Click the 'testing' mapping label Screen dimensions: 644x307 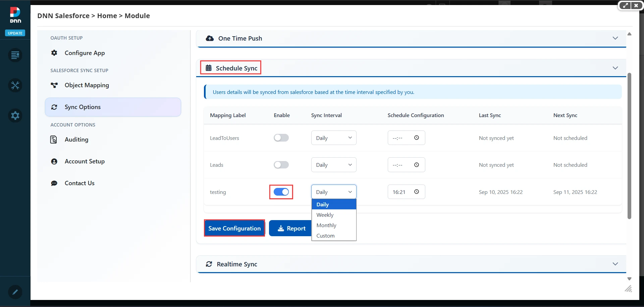pyautogui.click(x=218, y=192)
